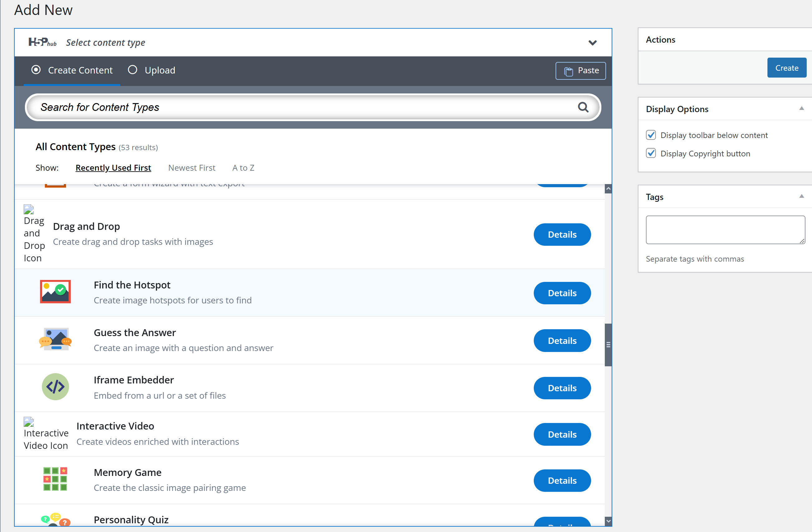The height and width of the screenshot is (532, 812).
Task: Collapse the Select content type chevron
Action: click(592, 43)
